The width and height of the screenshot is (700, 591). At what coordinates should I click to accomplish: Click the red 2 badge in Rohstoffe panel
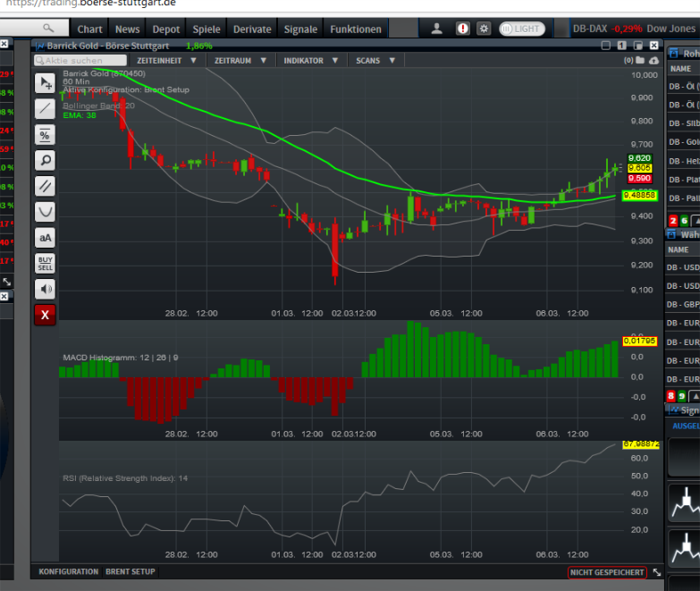pyautogui.click(x=673, y=221)
